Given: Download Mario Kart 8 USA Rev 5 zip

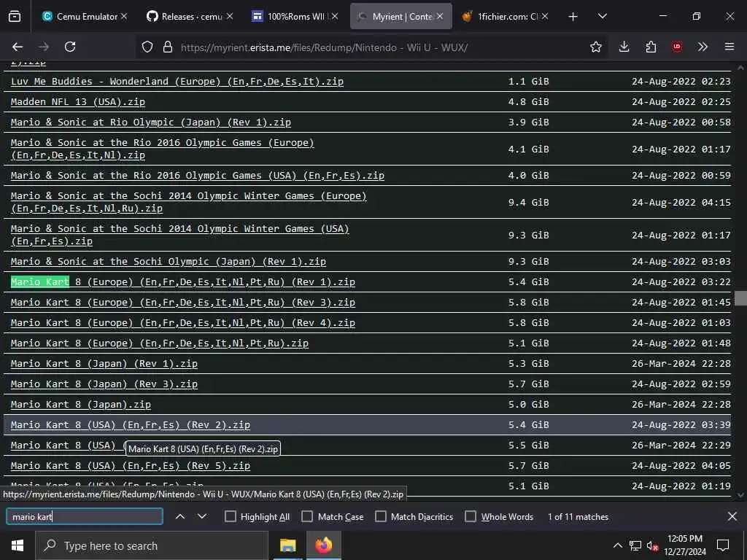Looking at the screenshot, I should pos(130,466).
